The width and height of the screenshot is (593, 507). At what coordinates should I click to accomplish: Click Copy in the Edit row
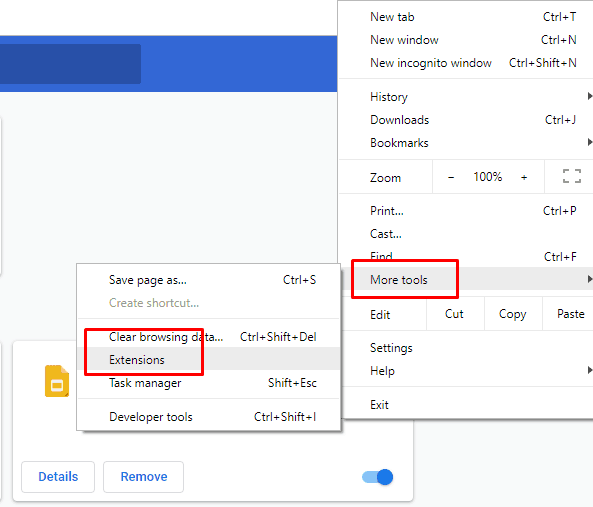tap(512, 314)
